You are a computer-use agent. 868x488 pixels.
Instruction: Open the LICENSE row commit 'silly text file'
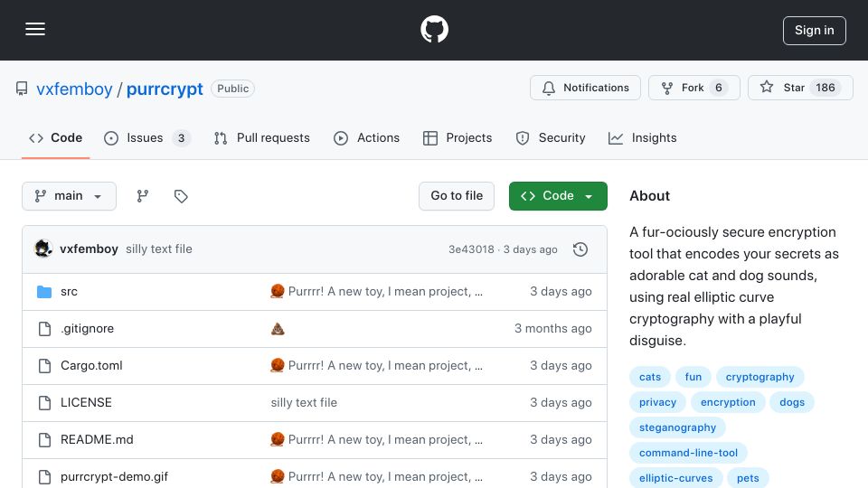pos(304,403)
